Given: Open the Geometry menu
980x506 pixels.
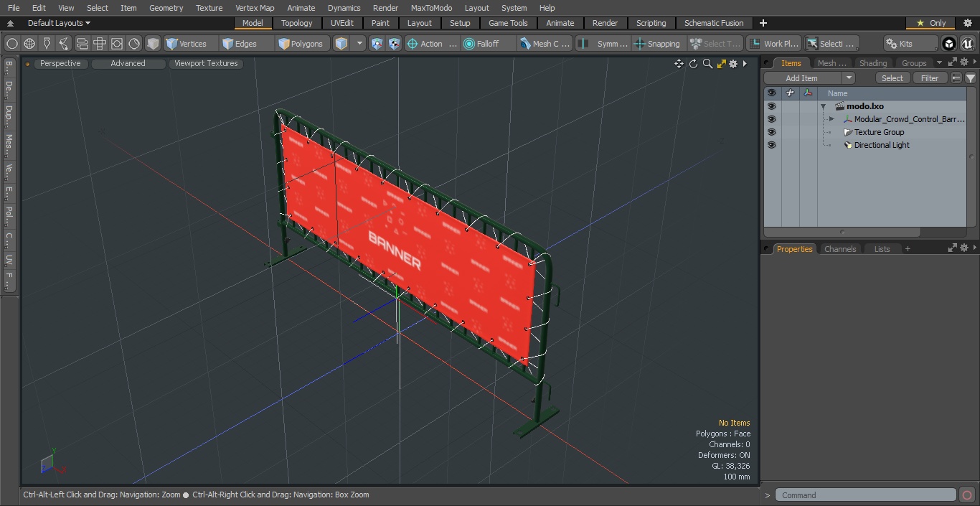Looking at the screenshot, I should click(166, 8).
